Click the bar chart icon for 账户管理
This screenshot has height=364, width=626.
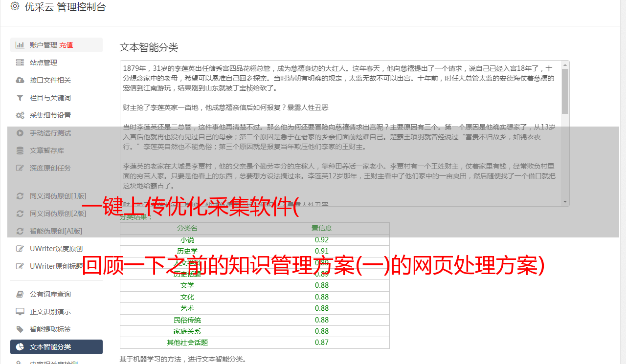pyautogui.click(x=20, y=45)
